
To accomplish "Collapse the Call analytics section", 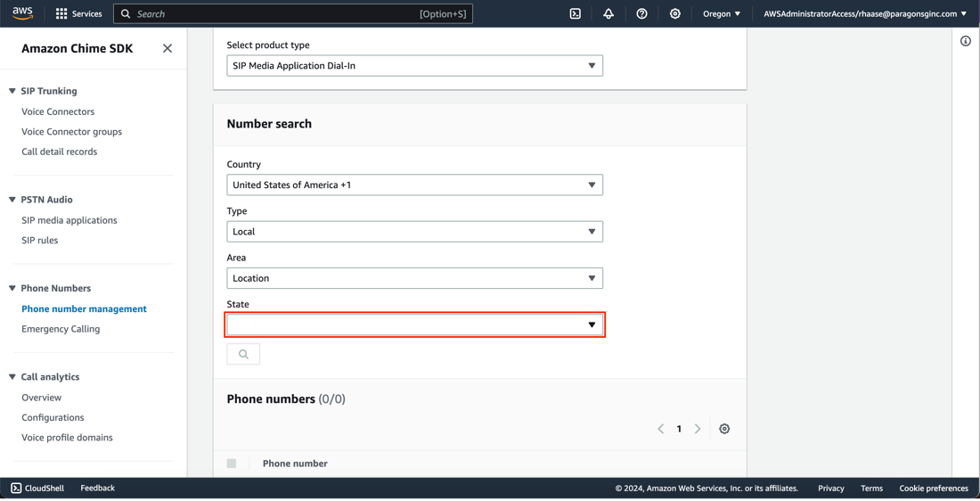I will point(12,377).
